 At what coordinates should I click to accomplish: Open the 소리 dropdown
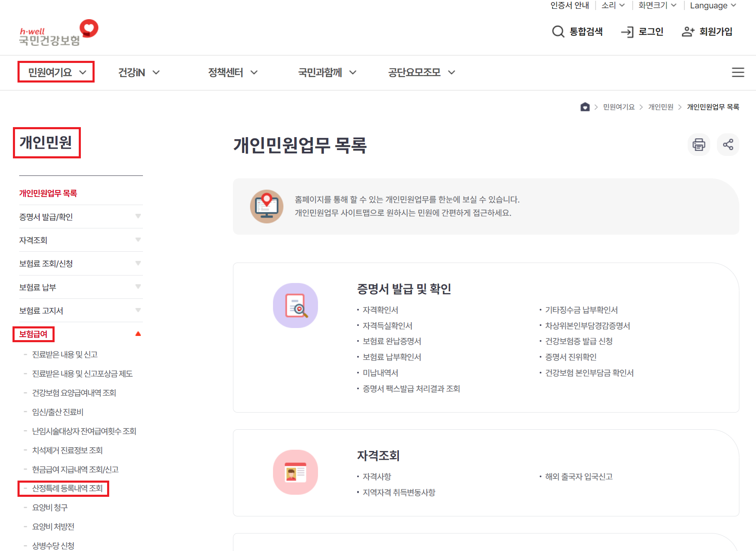(613, 5)
